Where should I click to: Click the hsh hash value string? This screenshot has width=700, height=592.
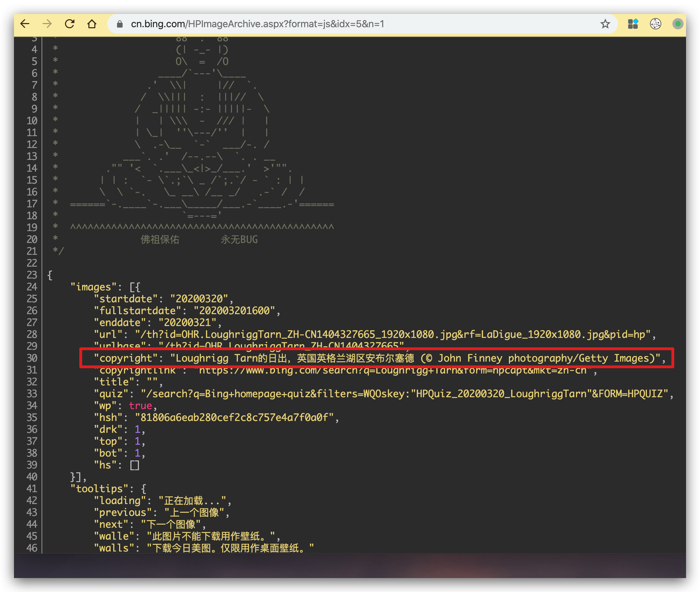(x=234, y=417)
